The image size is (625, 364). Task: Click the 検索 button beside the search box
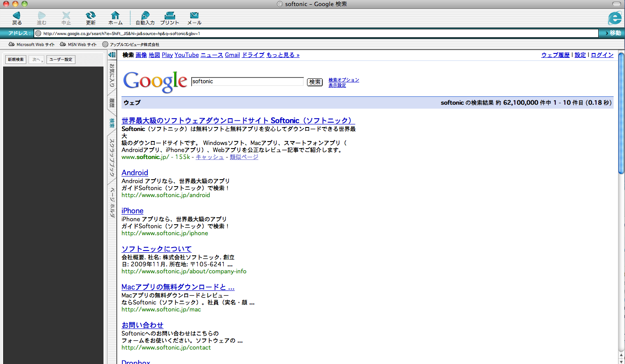[x=315, y=82]
